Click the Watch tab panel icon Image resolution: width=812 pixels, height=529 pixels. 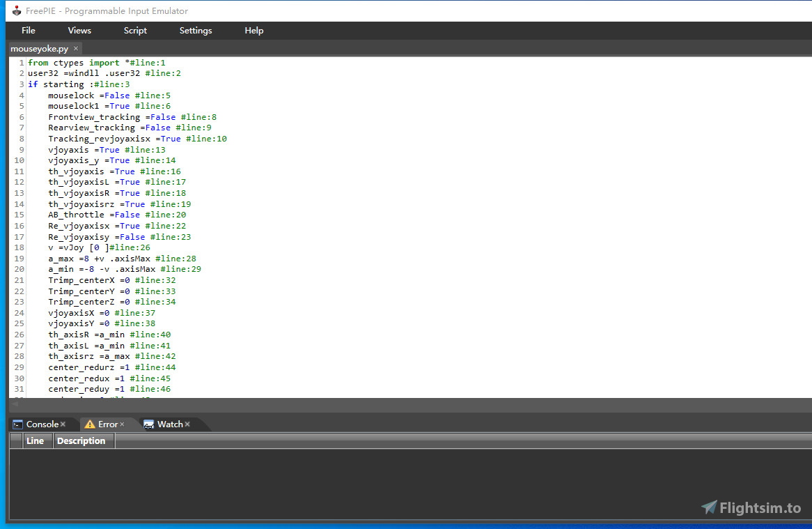(x=148, y=424)
